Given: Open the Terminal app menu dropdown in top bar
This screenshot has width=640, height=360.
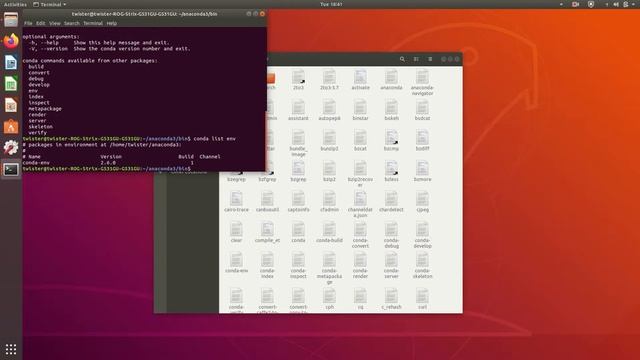Looking at the screenshot, I should click(x=49, y=4).
